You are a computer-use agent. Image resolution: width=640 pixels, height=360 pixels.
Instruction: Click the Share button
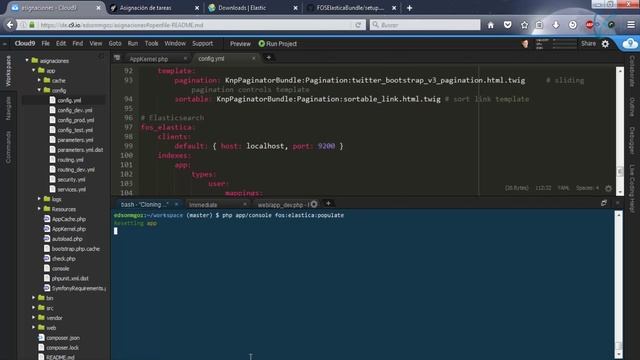click(x=588, y=44)
